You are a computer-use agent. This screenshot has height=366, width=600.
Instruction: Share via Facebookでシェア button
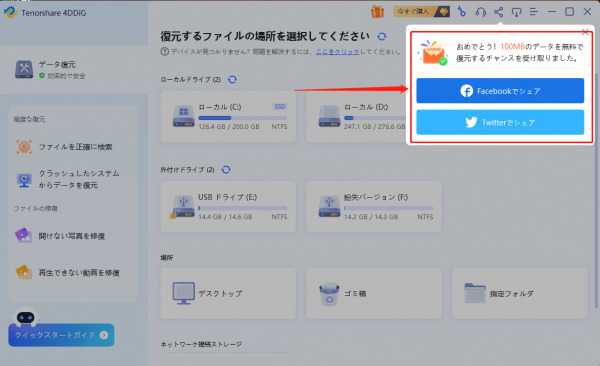[500, 91]
